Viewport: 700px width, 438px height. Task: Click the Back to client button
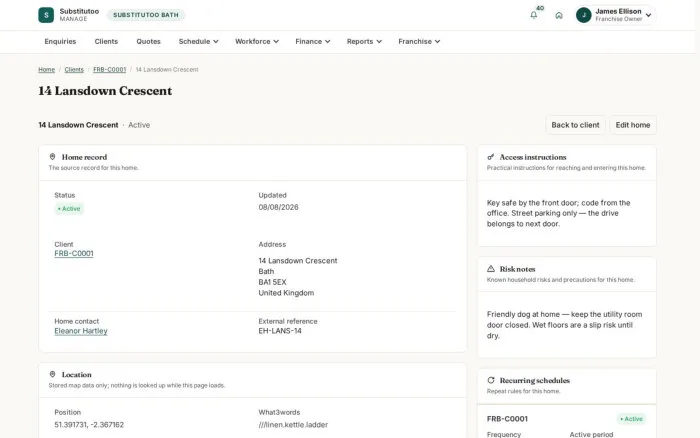(x=575, y=125)
